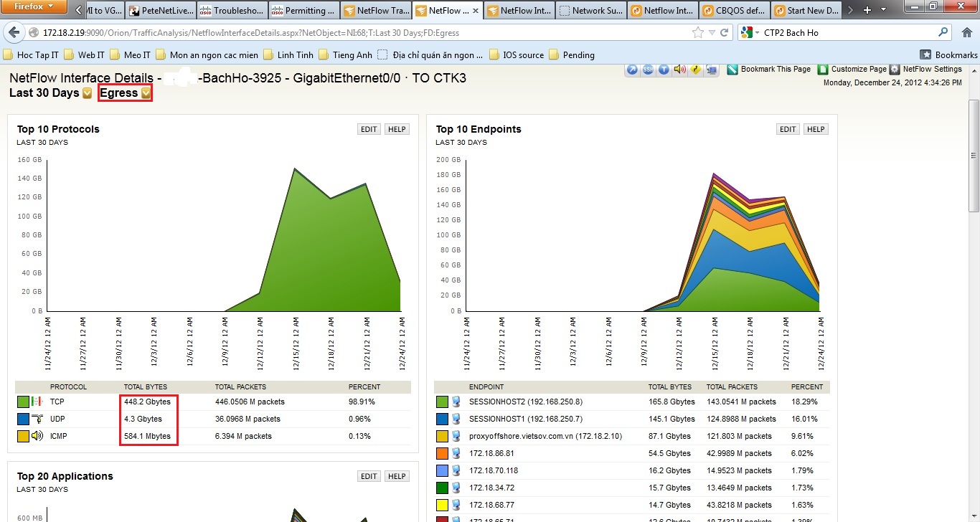This screenshot has width=980, height=522.
Task: Click the yellow diamond road-sign toolbar icon
Action: coord(695,70)
